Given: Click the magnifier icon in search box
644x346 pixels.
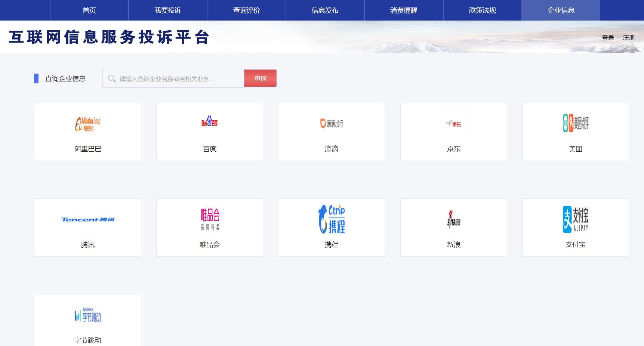Looking at the screenshot, I should tap(112, 78).
